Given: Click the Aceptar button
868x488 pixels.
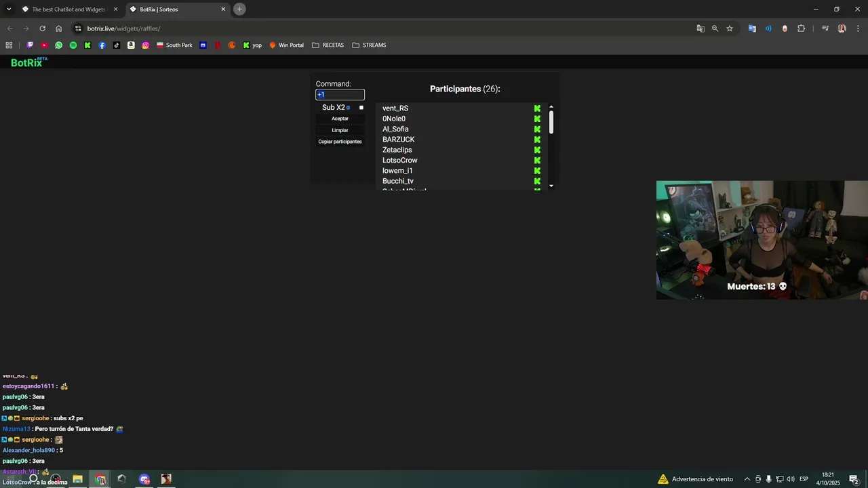Looking at the screenshot, I should point(340,119).
